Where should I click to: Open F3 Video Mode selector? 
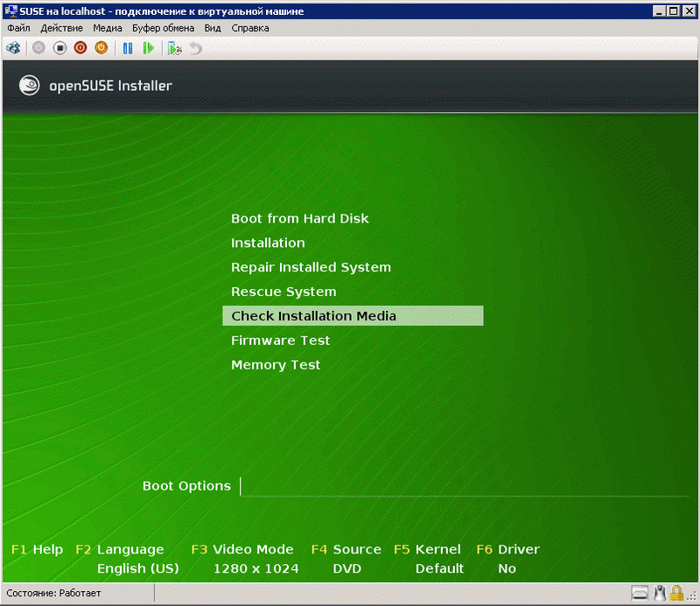click(242, 549)
